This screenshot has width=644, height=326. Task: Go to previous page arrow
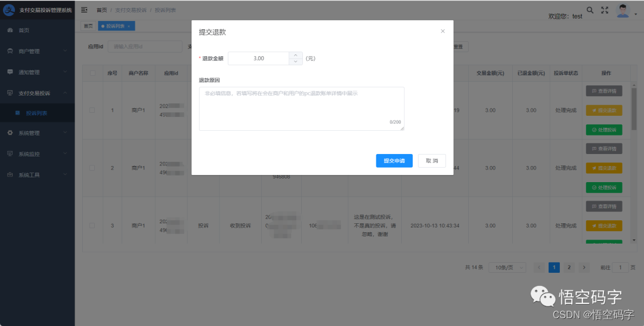539,267
